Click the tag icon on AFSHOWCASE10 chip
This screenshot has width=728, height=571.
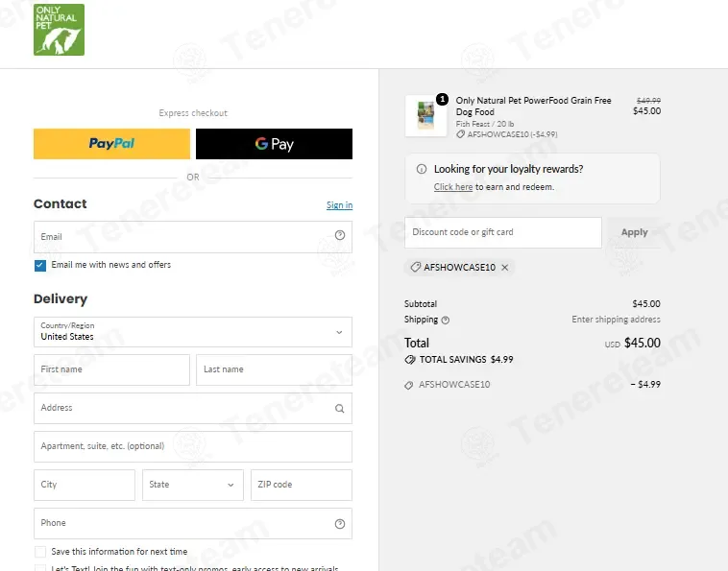pos(416,267)
